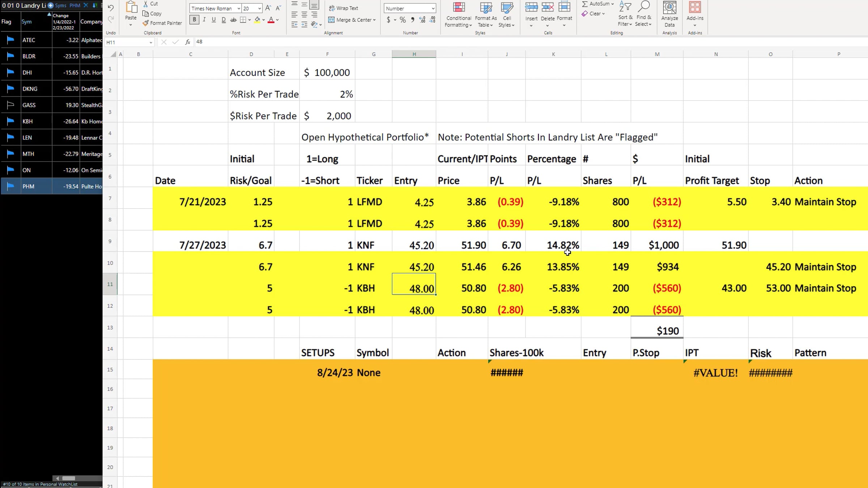Align text to the left
This screenshot has height=488, width=868.
click(x=295, y=14)
